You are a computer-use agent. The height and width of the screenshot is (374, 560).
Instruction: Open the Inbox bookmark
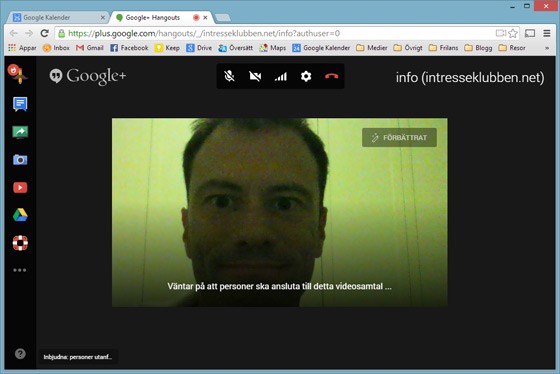click(56, 48)
